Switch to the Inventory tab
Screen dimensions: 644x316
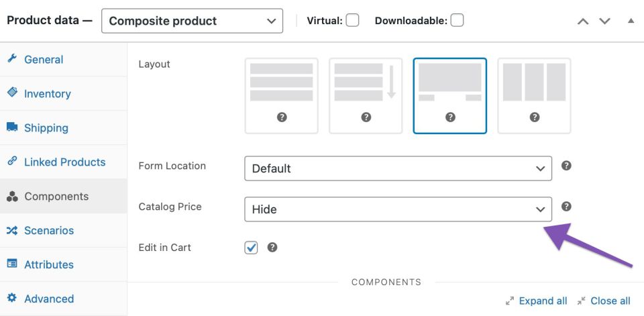47,94
